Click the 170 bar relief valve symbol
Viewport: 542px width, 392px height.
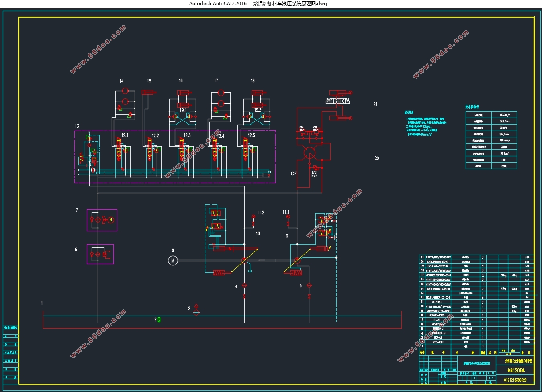pyautogui.click(x=315, y=167)
